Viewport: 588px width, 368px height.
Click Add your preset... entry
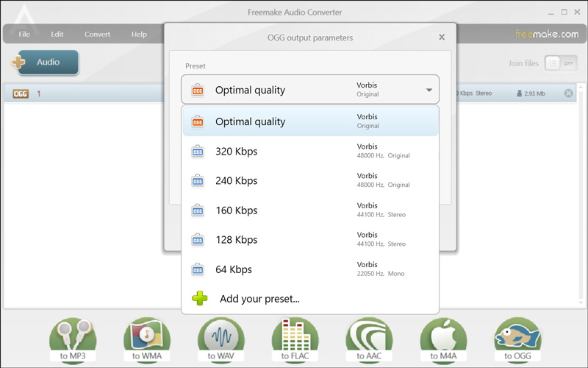tap(310, 299)
